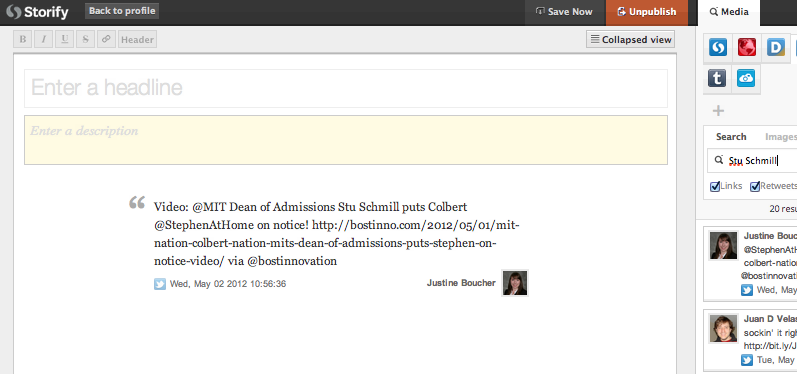
Task: Add another media source with the plus icon
Action: point(718,111)
